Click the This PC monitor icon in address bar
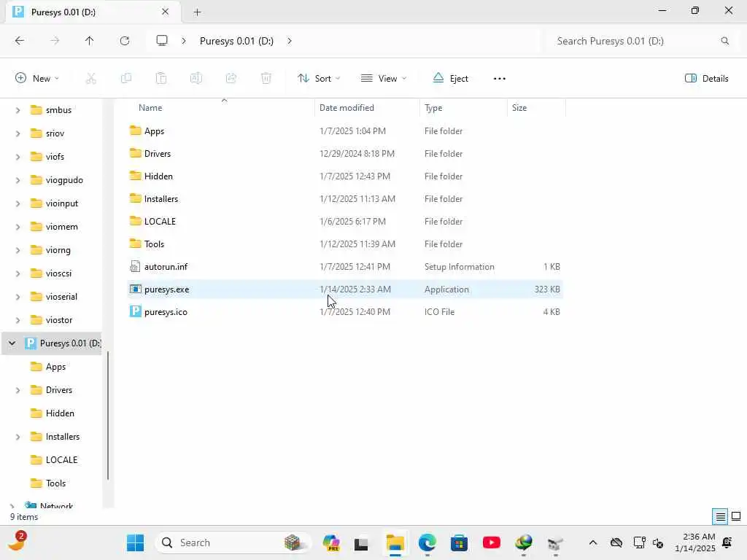 (x=162, y=41)
